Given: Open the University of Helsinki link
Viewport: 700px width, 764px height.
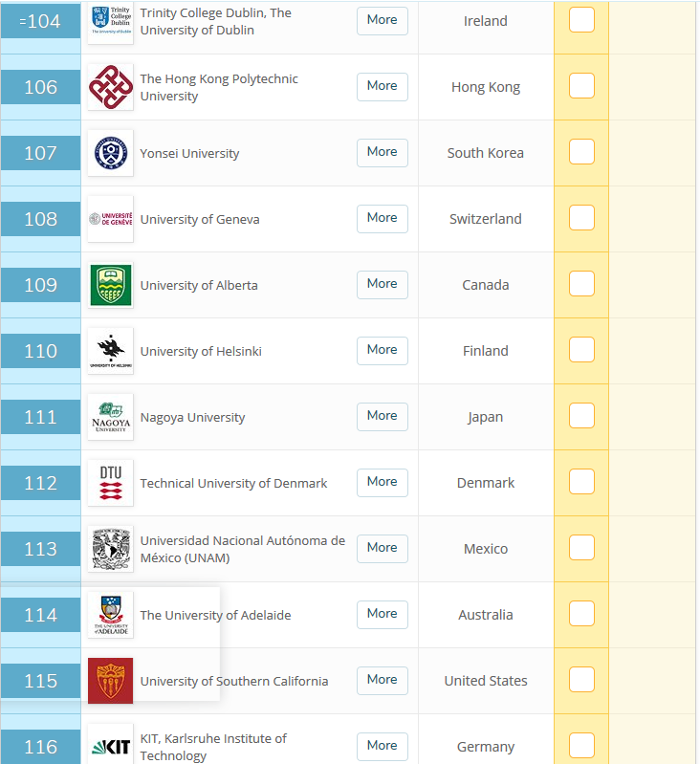Looking at the screenshot, I should tap(201, 351).
